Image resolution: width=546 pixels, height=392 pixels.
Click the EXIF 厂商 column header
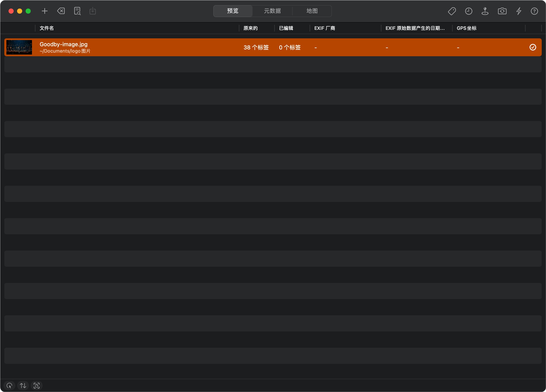point(325,28)
